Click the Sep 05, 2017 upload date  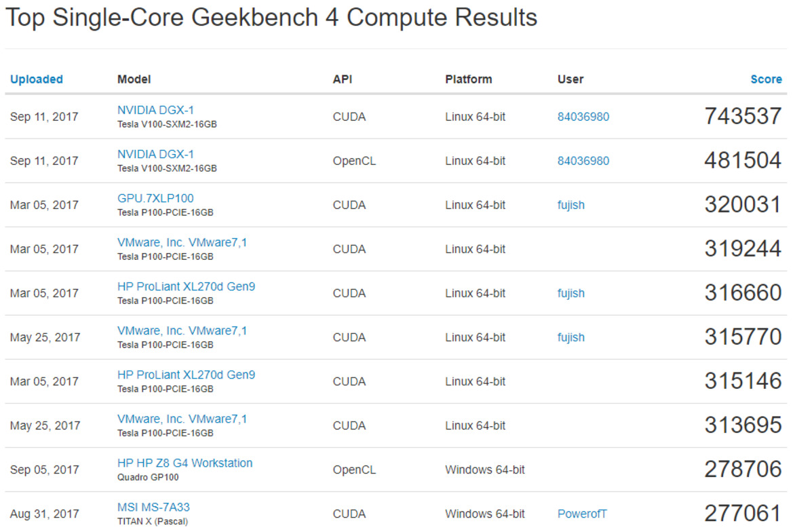tap(45, 470)
